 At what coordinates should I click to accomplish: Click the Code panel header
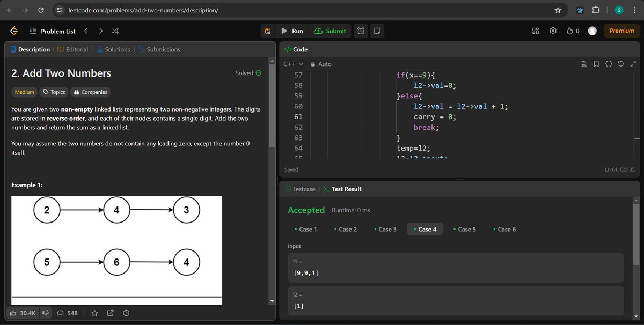[x=296, y=49]
